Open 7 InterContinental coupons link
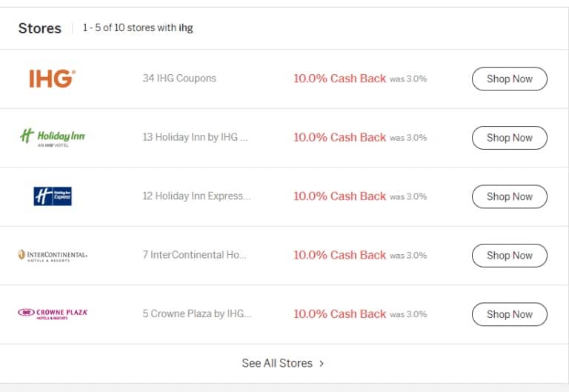Image resolution: width=569 pixels, height=392 pixels. coord(195,255)
